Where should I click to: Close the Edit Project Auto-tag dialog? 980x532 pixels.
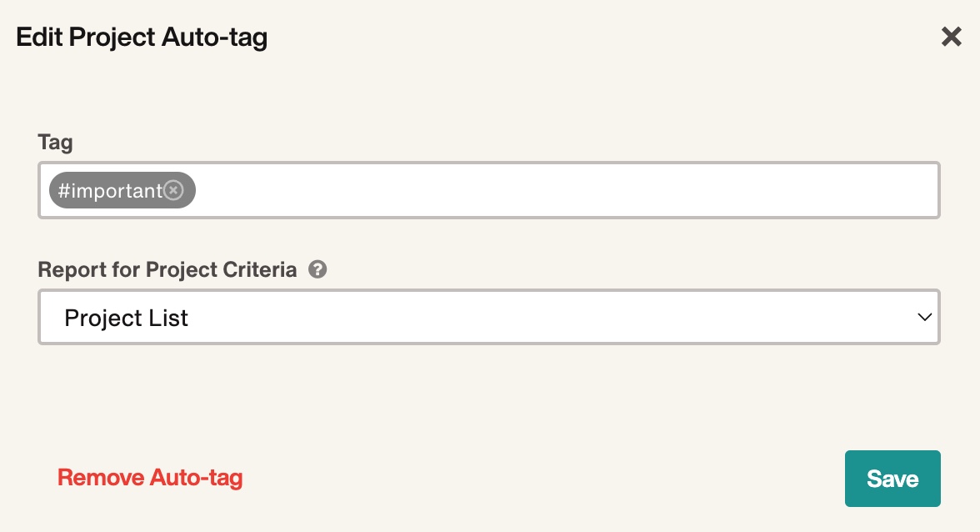click(x=952, y=37)
